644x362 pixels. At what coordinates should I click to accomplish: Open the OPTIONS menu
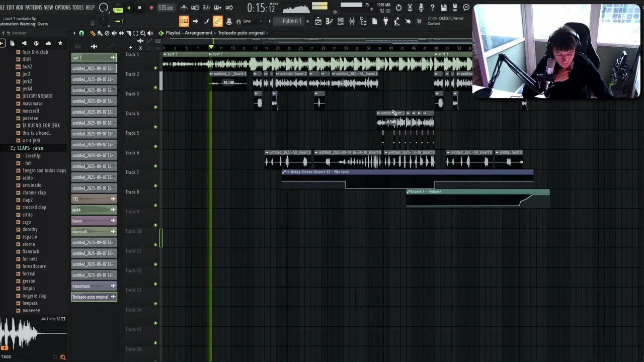pyautogui.click(x=63, y=8)
